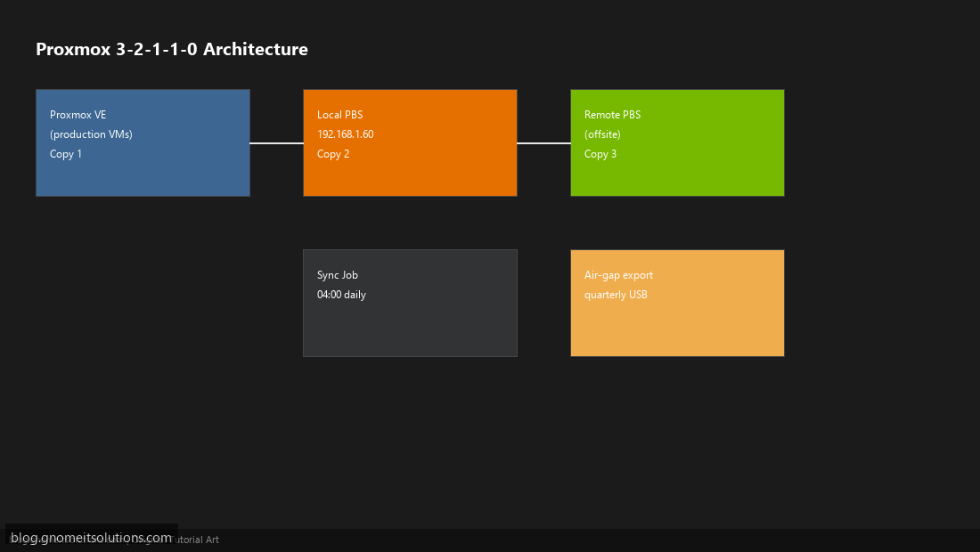Select the "(offsite)" text
This screenshot has width=980, height=552.
(x=602, y=134)
